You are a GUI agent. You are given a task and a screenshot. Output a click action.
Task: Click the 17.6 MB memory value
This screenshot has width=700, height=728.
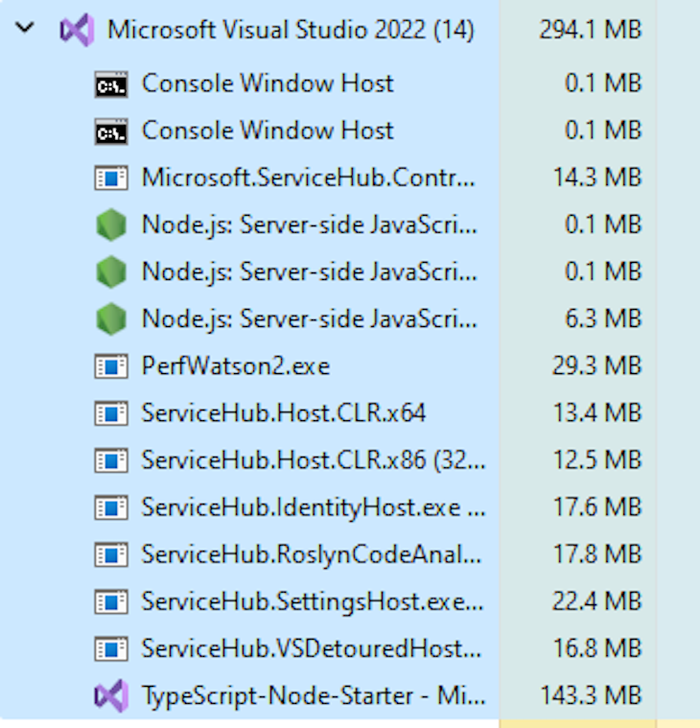click(x=597, y=507)
